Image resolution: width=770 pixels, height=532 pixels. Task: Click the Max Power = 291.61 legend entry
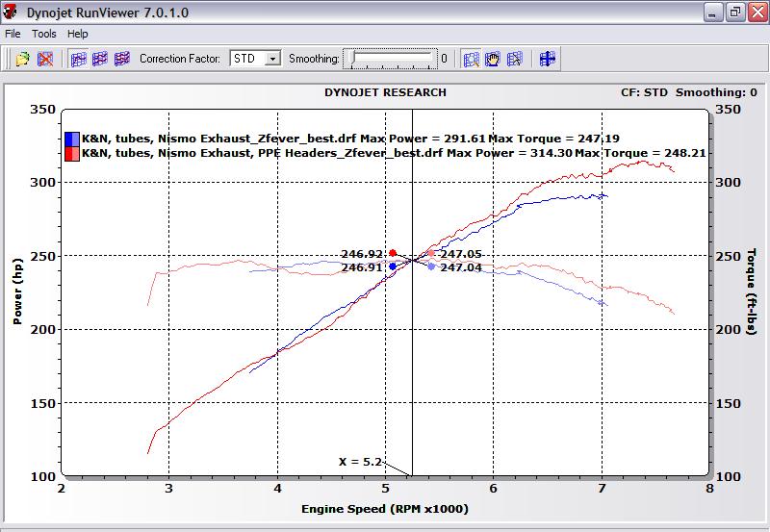[423, 139]
